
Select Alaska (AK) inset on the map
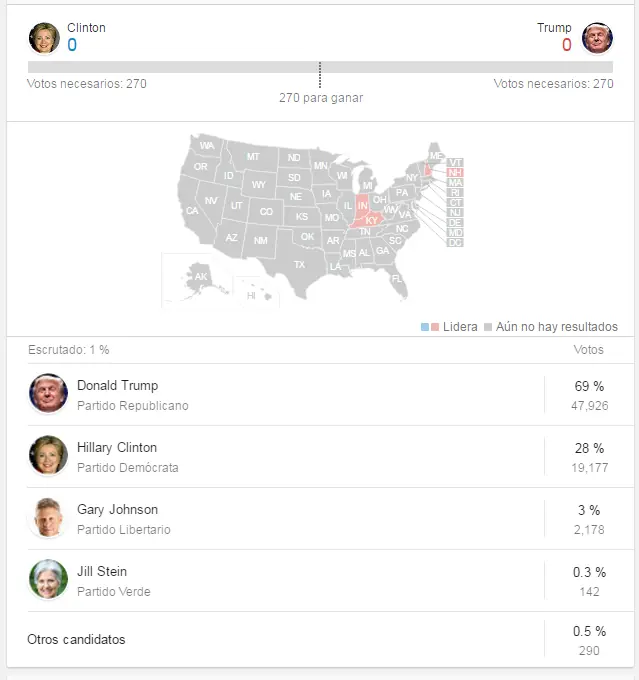pyautogui.click(x=200, y=278)
